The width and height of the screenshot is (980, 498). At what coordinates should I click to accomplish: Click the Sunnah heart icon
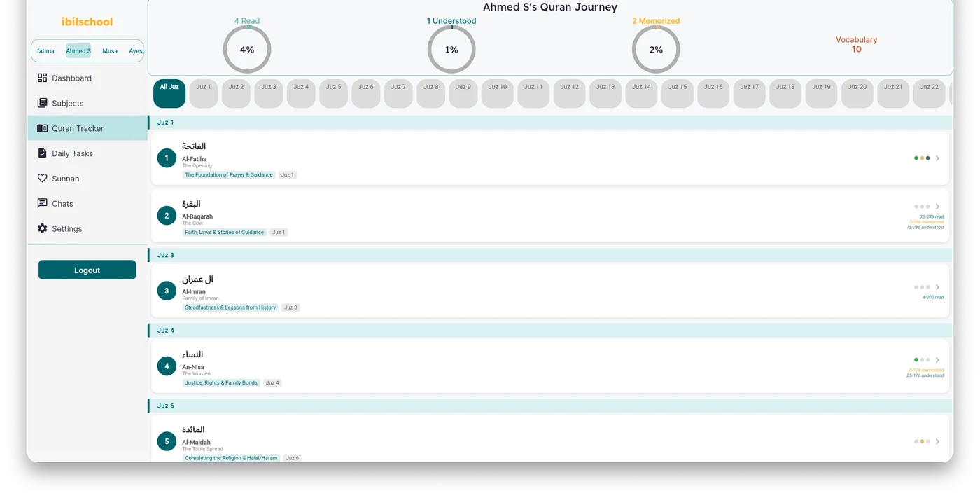[x=43, y=179]
